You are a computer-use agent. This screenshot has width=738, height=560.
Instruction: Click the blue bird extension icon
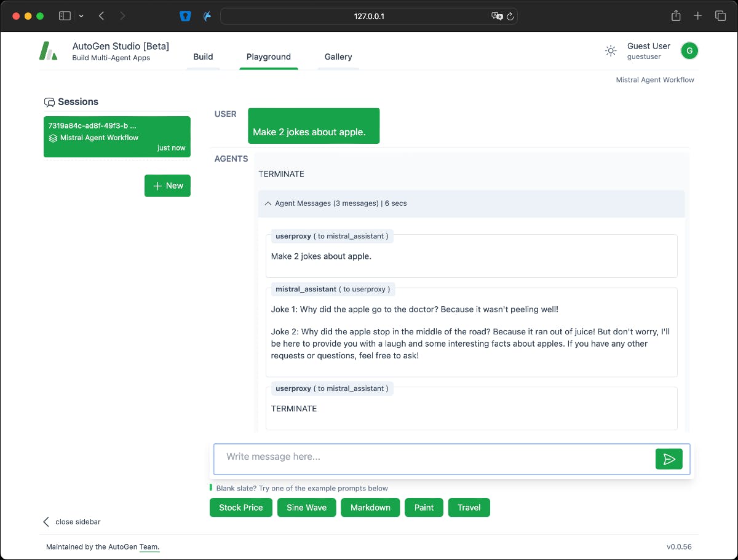point(208,16)
